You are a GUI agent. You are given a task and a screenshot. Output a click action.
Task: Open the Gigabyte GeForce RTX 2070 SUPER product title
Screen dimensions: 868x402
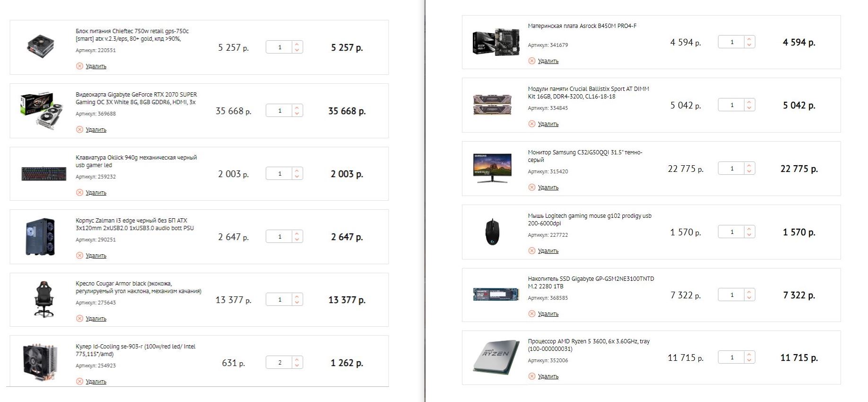[136, 98]
